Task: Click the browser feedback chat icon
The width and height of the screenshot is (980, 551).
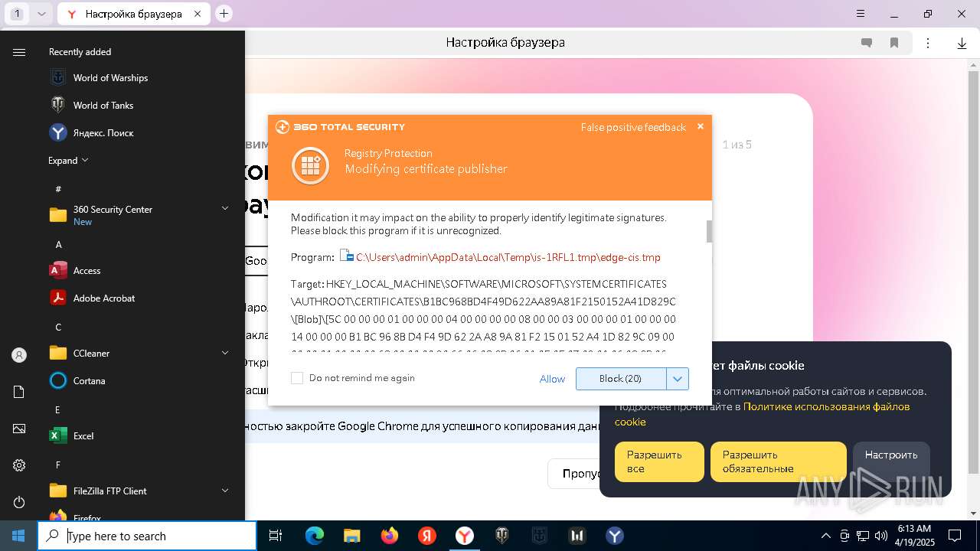Action: 867,43
